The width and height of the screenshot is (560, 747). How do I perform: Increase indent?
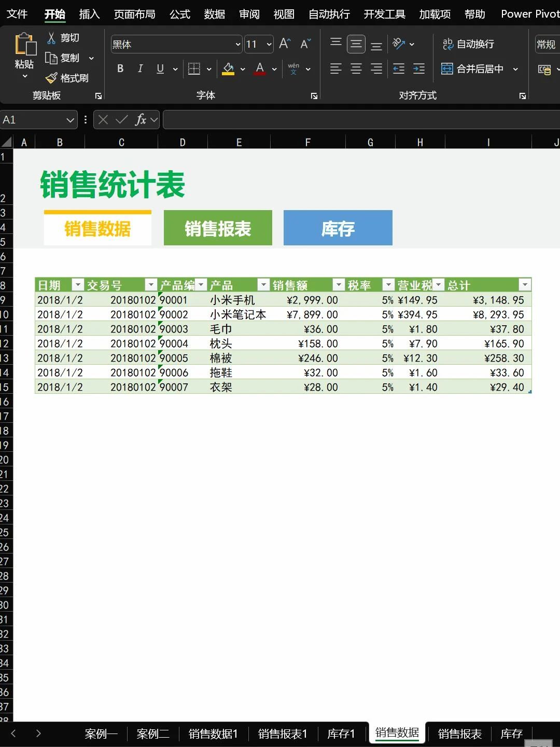pyautogui.click(x=419, y=68)
